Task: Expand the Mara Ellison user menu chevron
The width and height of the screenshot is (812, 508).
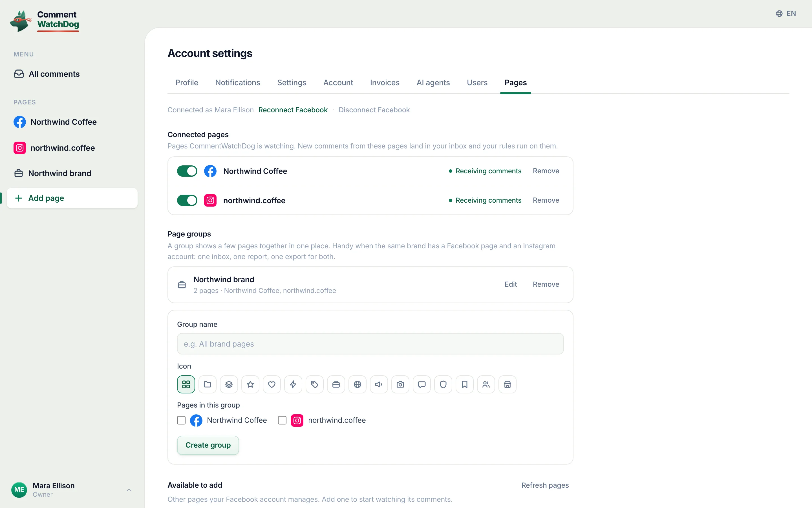Action: click(x=129, y=490)
